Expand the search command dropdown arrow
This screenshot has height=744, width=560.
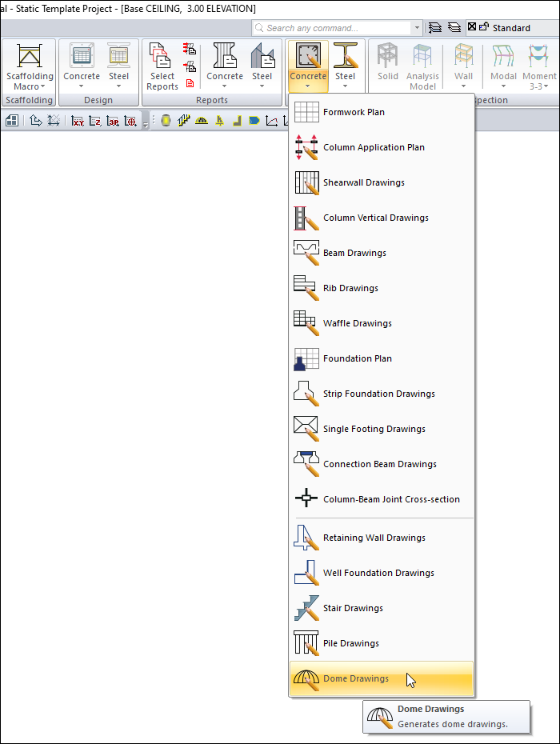click(417, 28)
